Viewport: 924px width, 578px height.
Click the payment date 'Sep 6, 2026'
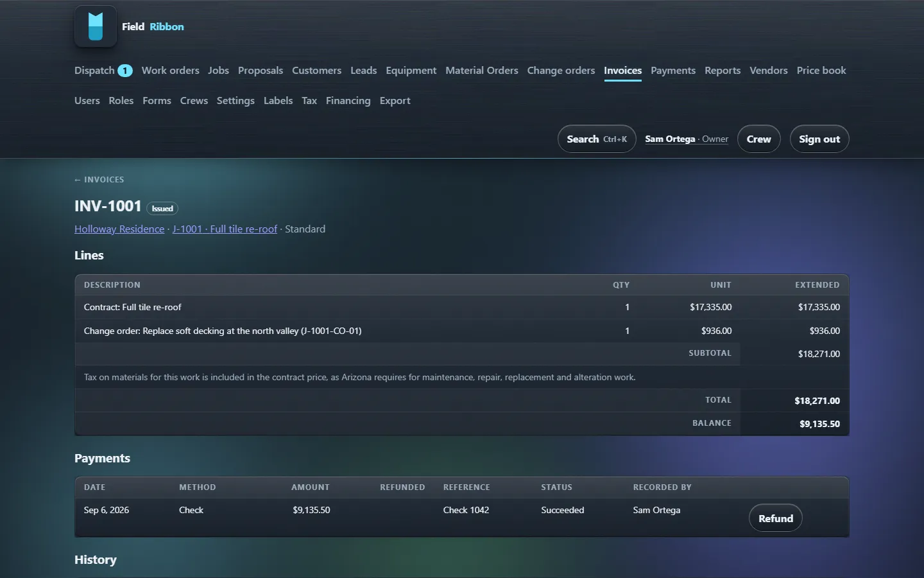[107, 511]
